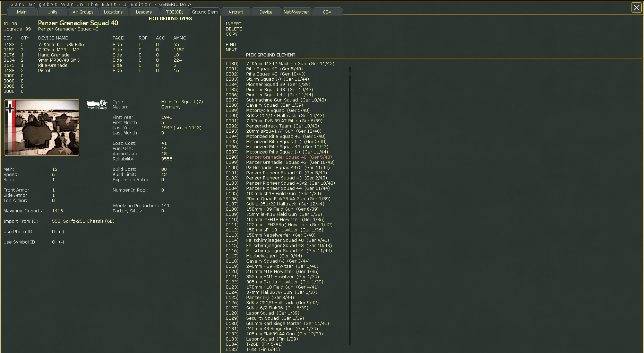This screenshot has width=644, height=353.
Task: Close the editor with the X button
Action: pyautogui.click(x=636, y=8)
